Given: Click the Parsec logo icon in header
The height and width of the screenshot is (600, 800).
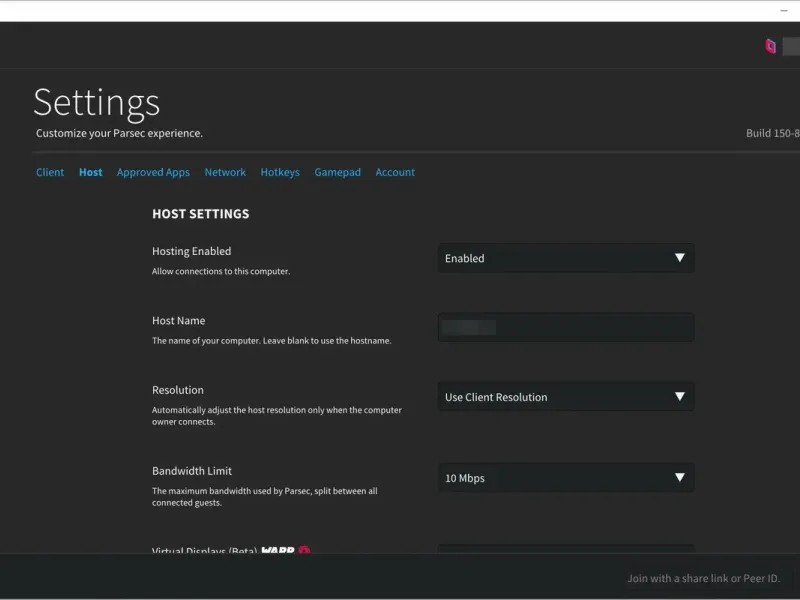Looking at the screenshot, I should pyautogui.click(x=770, y=46).
